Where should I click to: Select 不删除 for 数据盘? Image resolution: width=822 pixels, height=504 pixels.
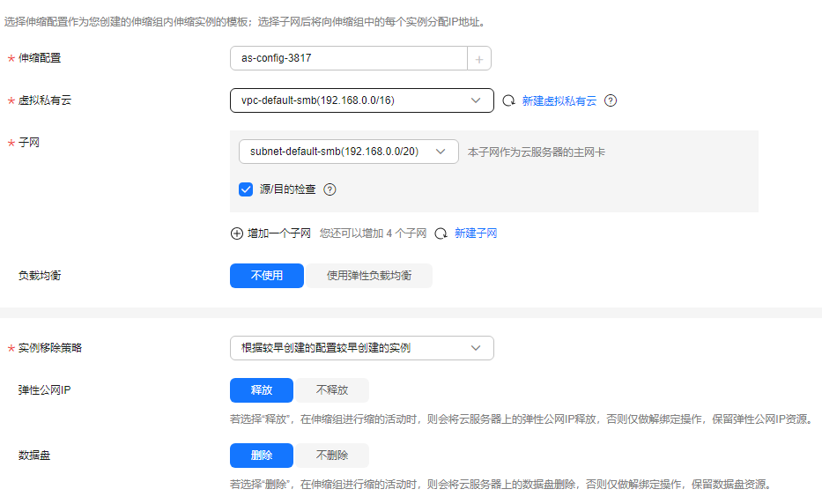(332, 456)
